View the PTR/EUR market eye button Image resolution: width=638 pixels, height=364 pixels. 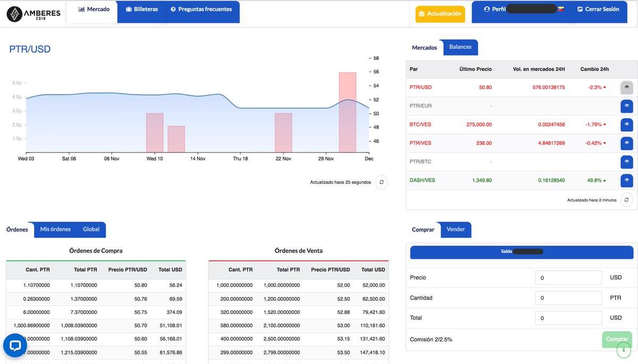coord(627,106)
